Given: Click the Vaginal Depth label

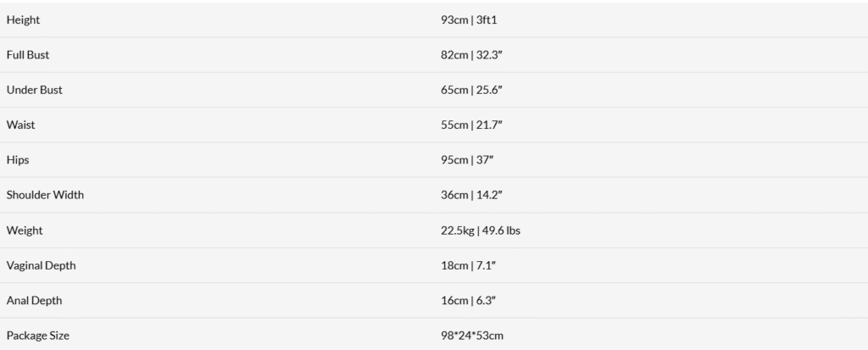Looking at the screenshot, I should click(x=41, y=265).
